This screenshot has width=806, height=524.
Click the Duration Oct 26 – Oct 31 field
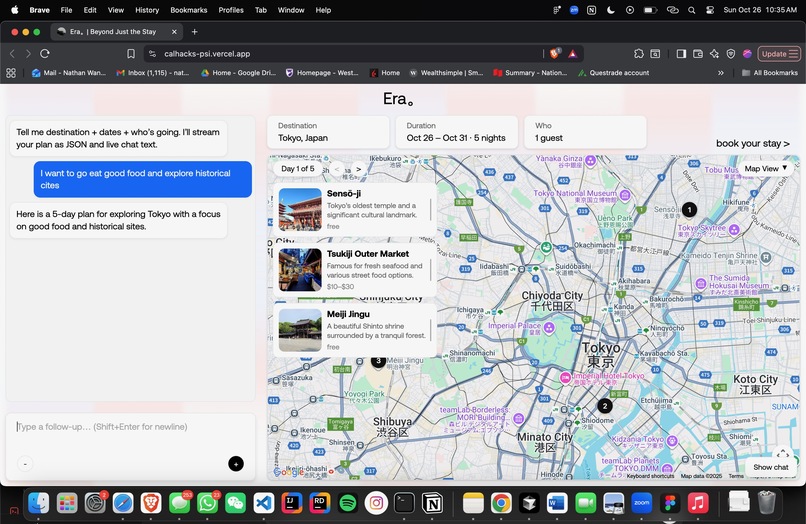[x=456, y=132]
